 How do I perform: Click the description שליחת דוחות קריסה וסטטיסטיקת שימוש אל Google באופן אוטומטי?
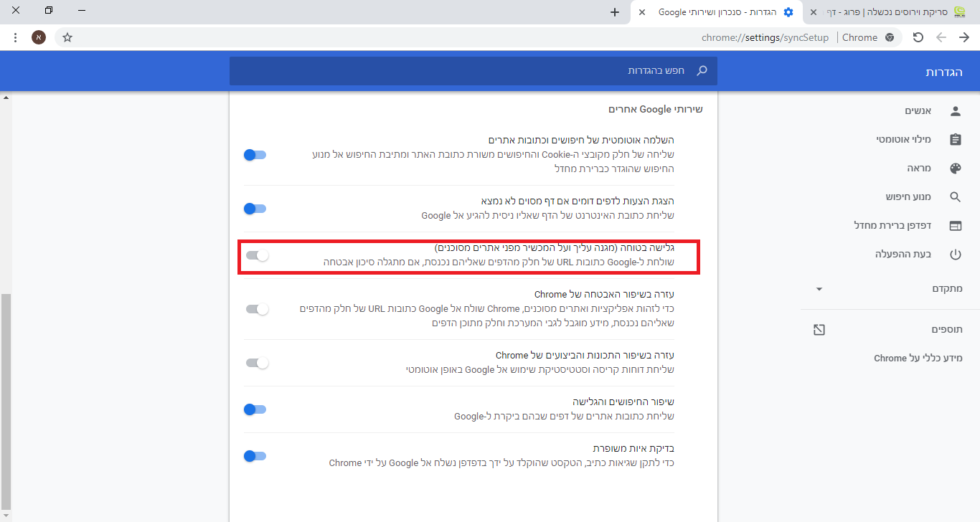[540, 369]
